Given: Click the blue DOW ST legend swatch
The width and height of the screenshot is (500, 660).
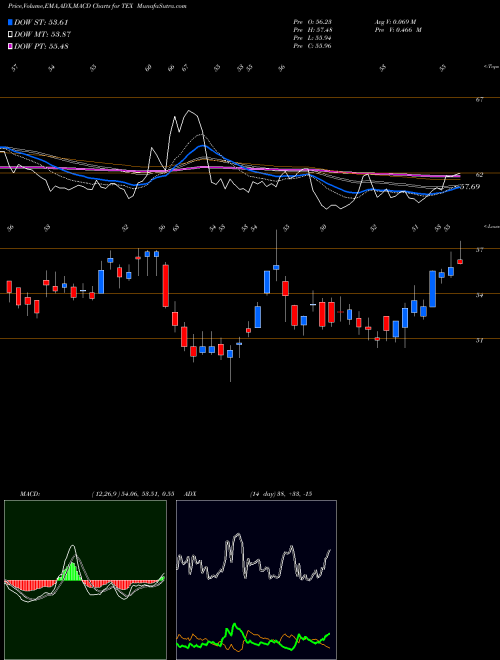Looking at the screenshot, I should 10,22.
